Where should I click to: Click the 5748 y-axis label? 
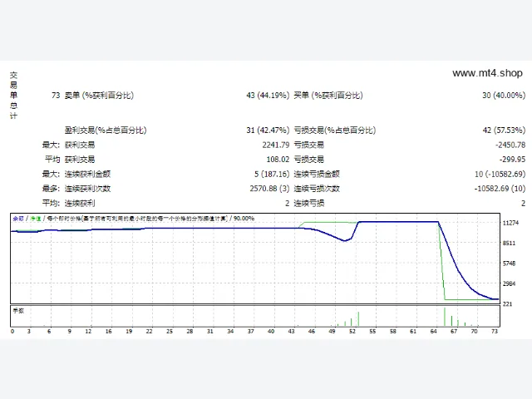click(x=509, y=264)
